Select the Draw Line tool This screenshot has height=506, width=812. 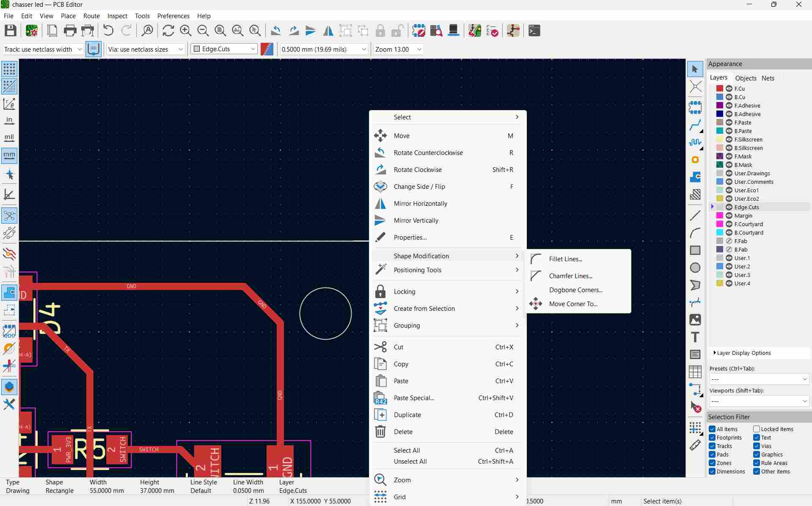[x=695, y=216]
